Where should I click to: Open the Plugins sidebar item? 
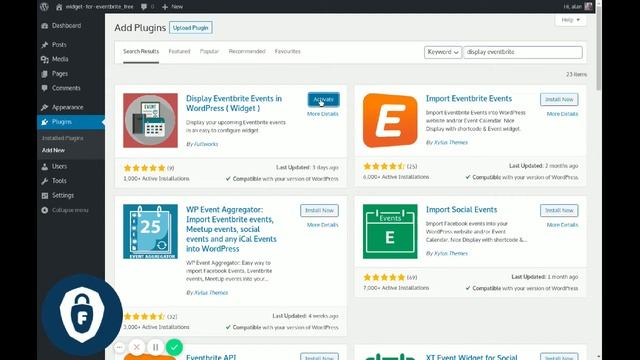71,122
